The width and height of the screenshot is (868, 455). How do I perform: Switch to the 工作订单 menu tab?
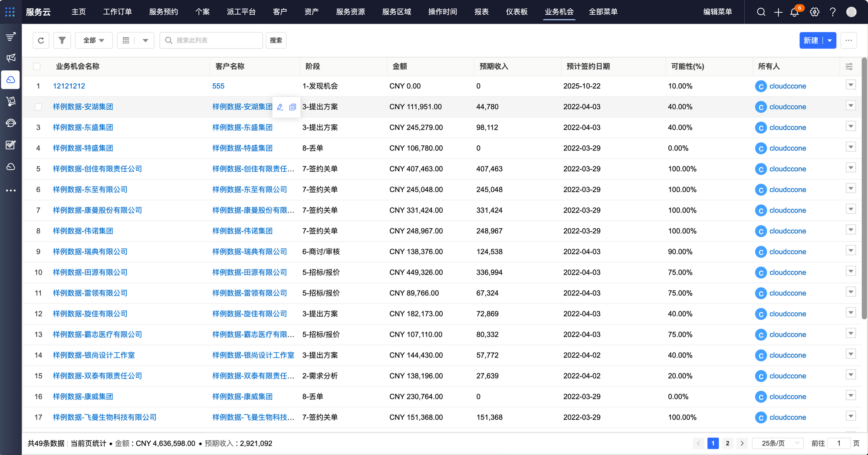(x=117, y=12)
